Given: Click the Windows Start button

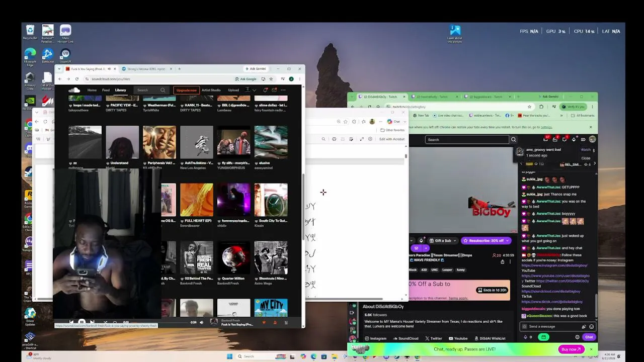Looking at the screenshot, I should point(229,356).
